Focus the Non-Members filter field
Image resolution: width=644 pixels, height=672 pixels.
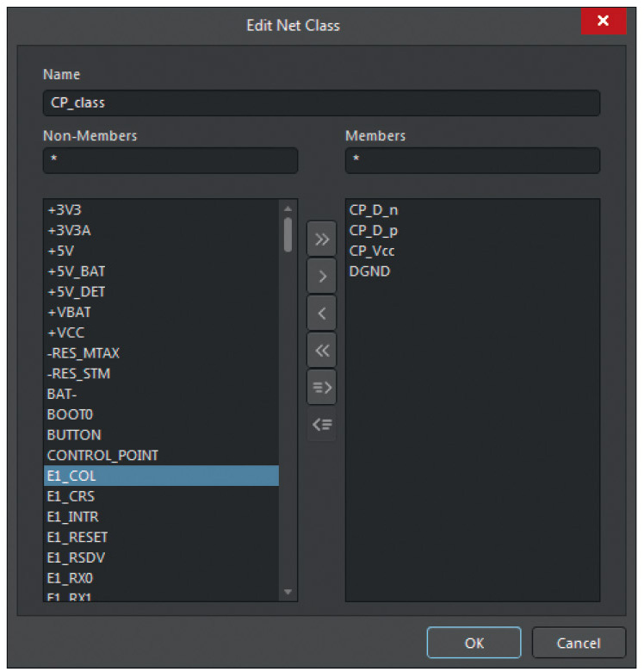(x=170, y=160)
